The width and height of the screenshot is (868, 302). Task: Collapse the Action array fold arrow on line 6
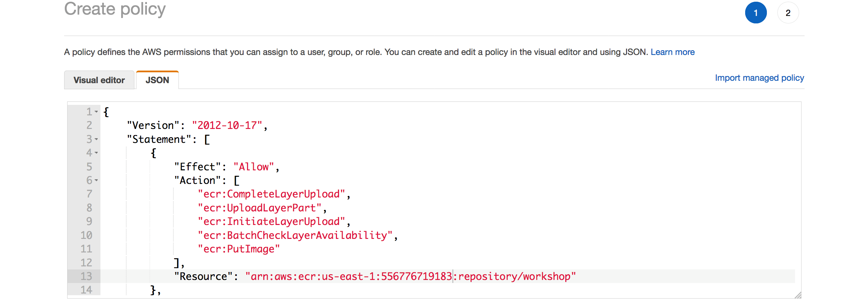tap(96, 180)
